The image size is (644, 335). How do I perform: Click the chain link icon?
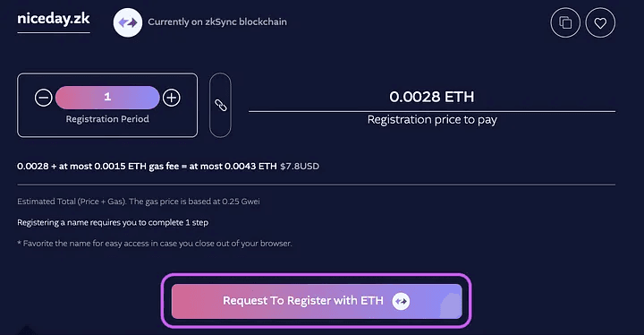click(221, 106)
